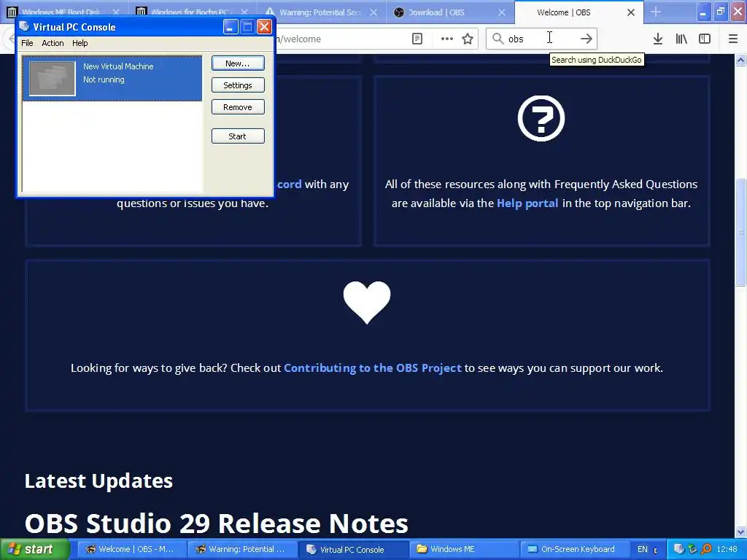This screenshot has width=747, height=560.
Task: Open the Library icon in Firefox toolbar
Action: tap(682, 39)
